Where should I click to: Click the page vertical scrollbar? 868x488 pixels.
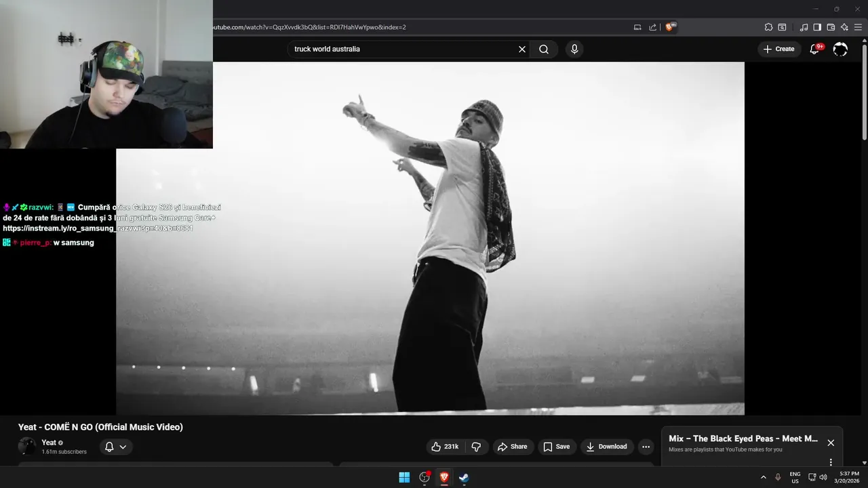click(864, 91)
